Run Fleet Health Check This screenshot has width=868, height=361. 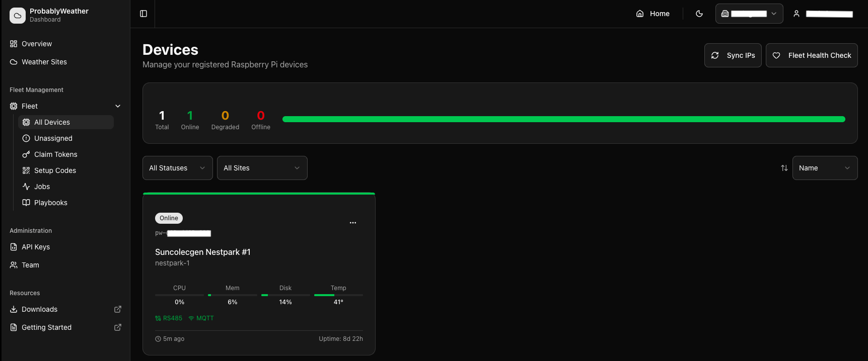[x=811, y=55]
